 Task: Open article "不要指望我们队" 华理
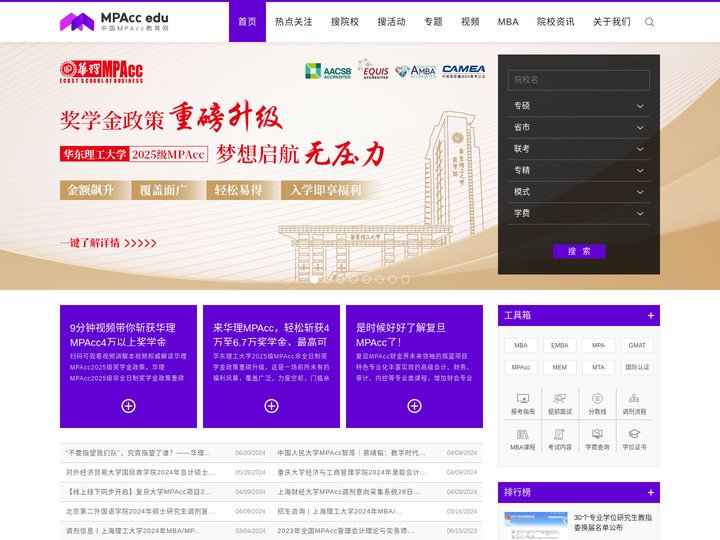coord(138,453)
